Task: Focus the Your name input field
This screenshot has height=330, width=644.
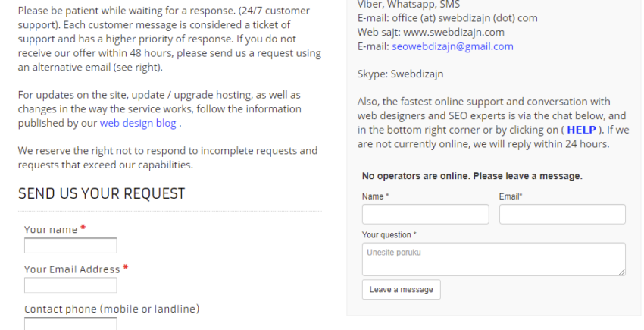Action: click(x=70, y=246)
